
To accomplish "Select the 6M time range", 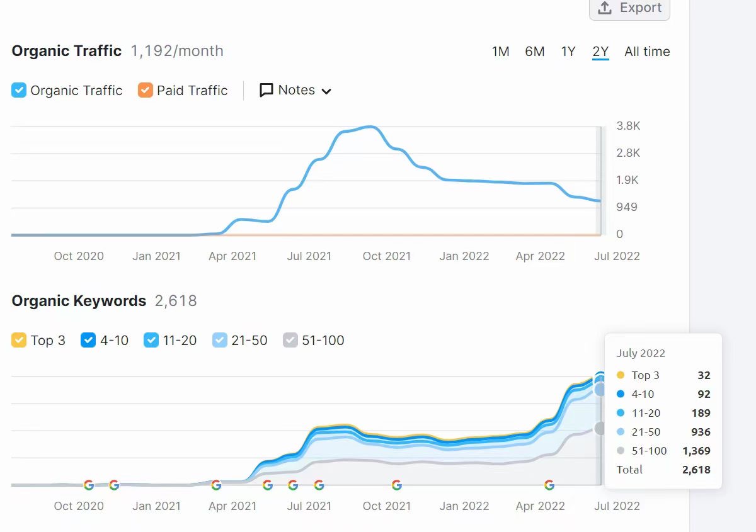I will pos(534,52).
